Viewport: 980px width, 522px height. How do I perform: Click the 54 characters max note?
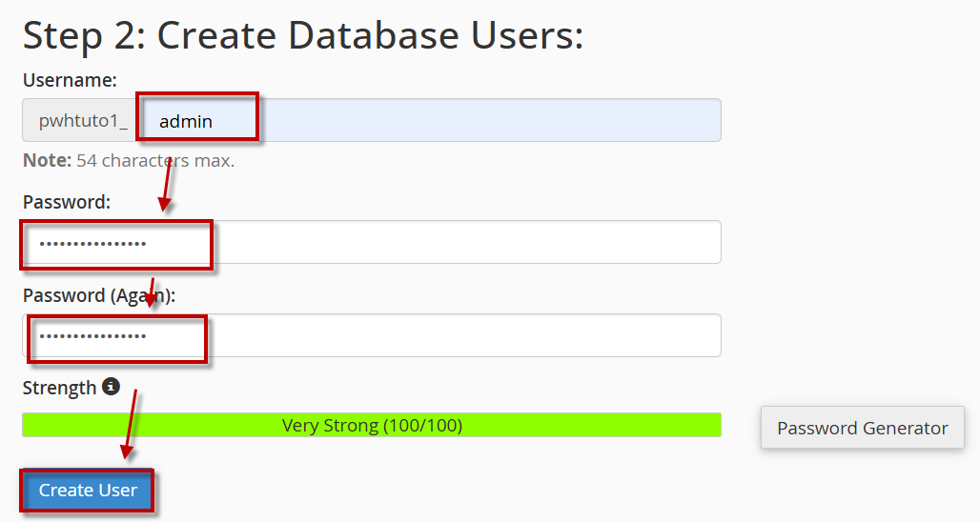[155, 160]
